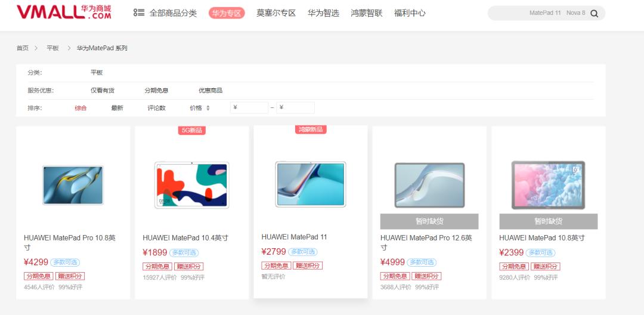Open MatePad 11 product image
Image resolution: width=644 pixels, height=315 pixels.
311,184
